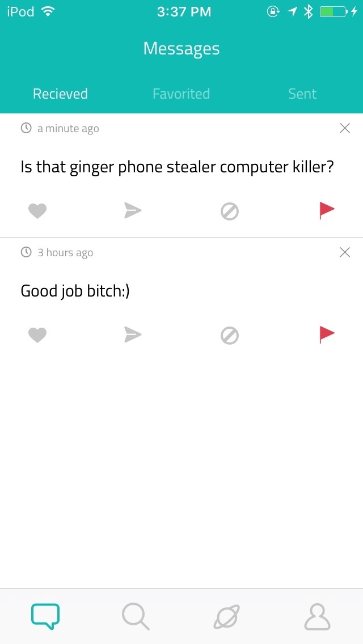
Task: Reply to the ginger phone stealer message
Action: (133, 211)
